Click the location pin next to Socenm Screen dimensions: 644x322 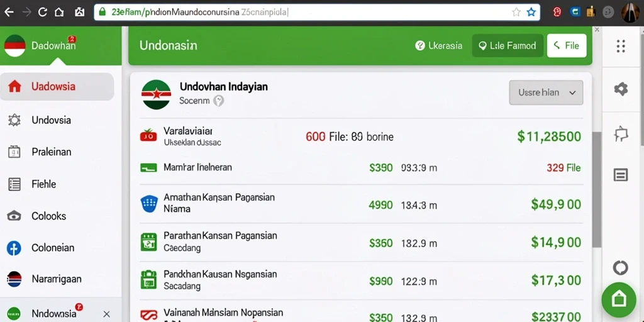[218, 101]
